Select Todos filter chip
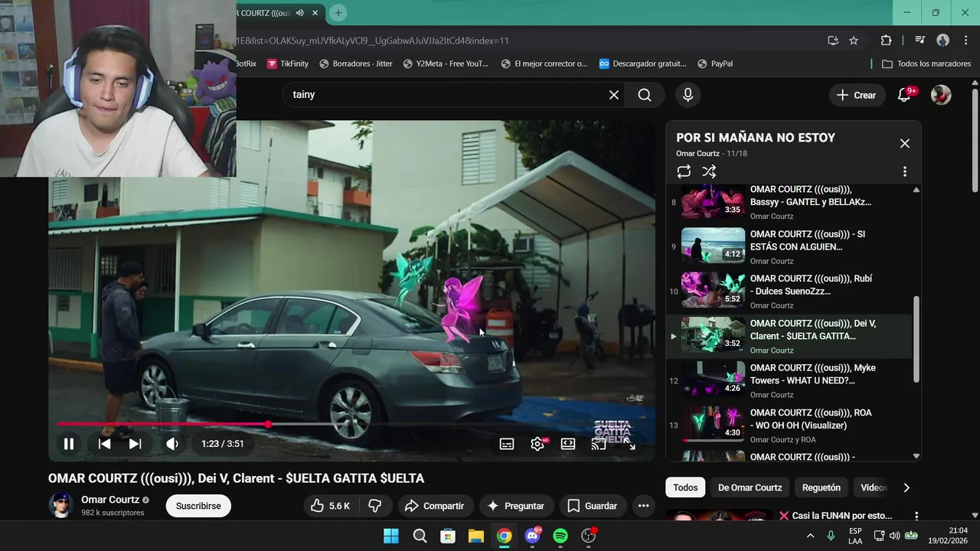980x551 pixels. coord(685,487)
